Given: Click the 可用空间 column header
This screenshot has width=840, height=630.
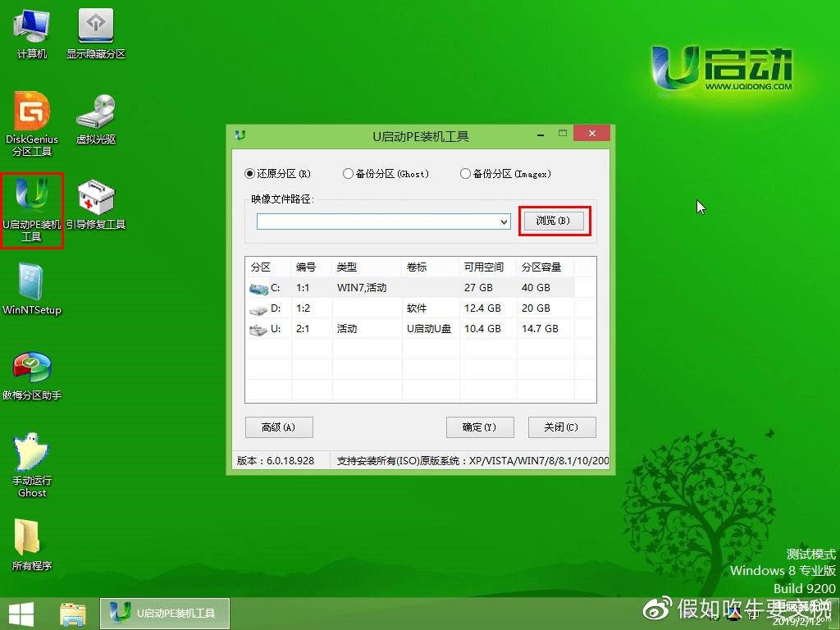Looking at the screenshot, I should pos(488,267).
